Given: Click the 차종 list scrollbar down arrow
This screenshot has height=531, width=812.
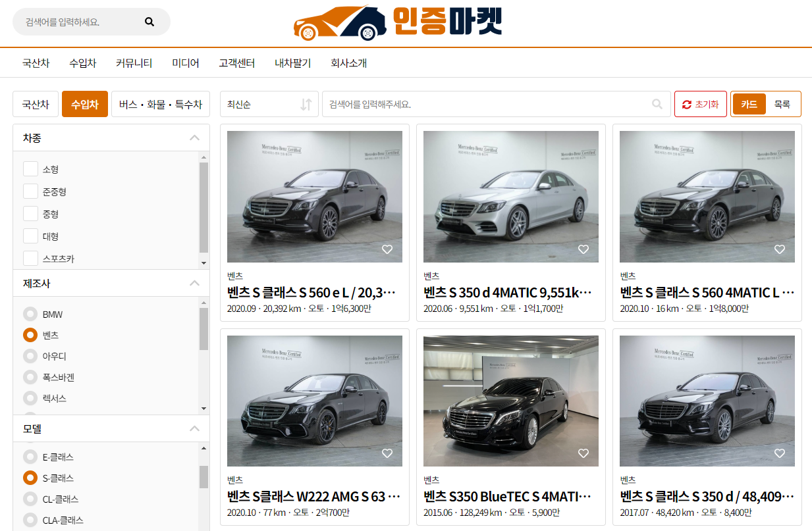Looking at the screenshot, I should [x=203, y=263].
